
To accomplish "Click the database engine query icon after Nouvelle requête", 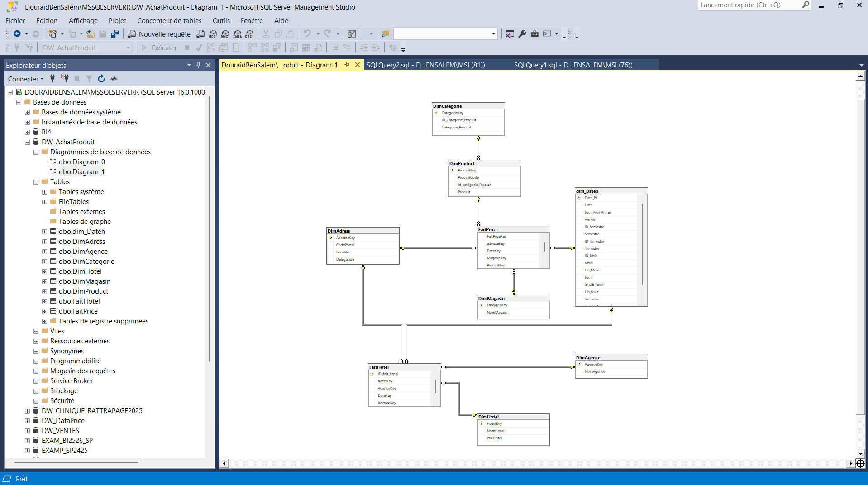I will 200,34.
